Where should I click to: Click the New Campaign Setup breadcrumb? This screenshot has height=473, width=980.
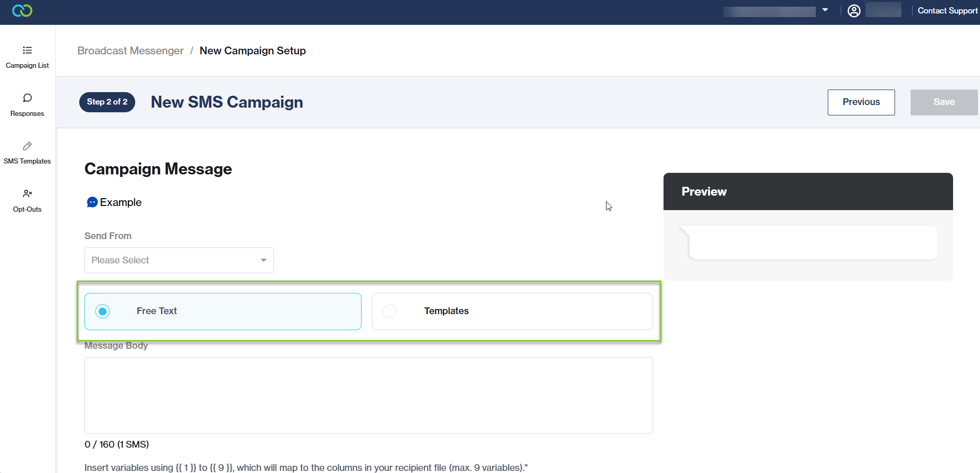pos(253,51)
